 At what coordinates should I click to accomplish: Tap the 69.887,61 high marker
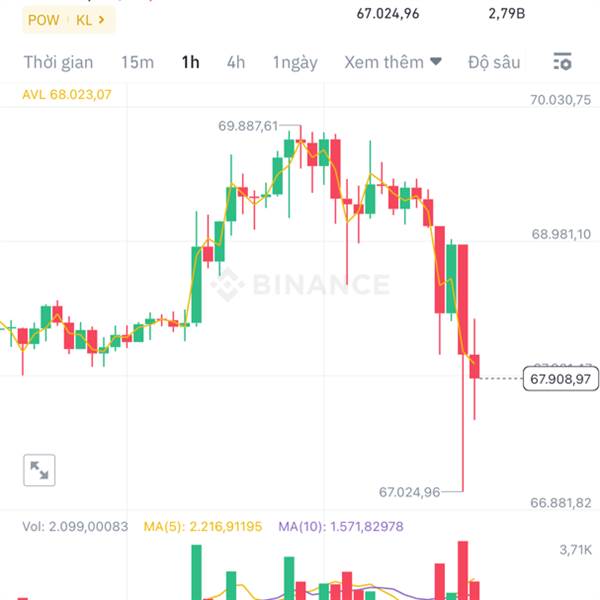(248, 126)
